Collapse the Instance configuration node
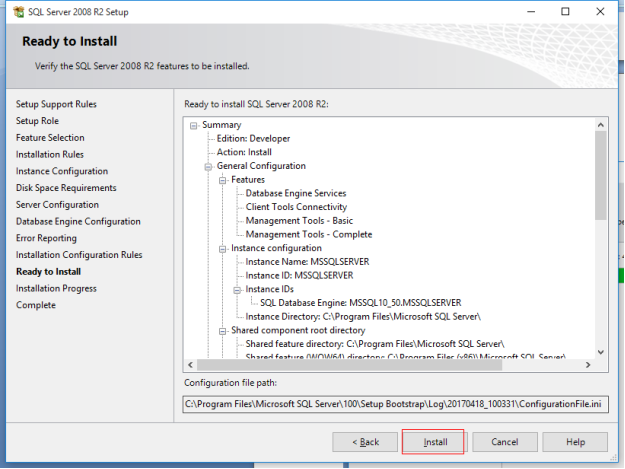The image size is (625, 469). tap(224, 248)
